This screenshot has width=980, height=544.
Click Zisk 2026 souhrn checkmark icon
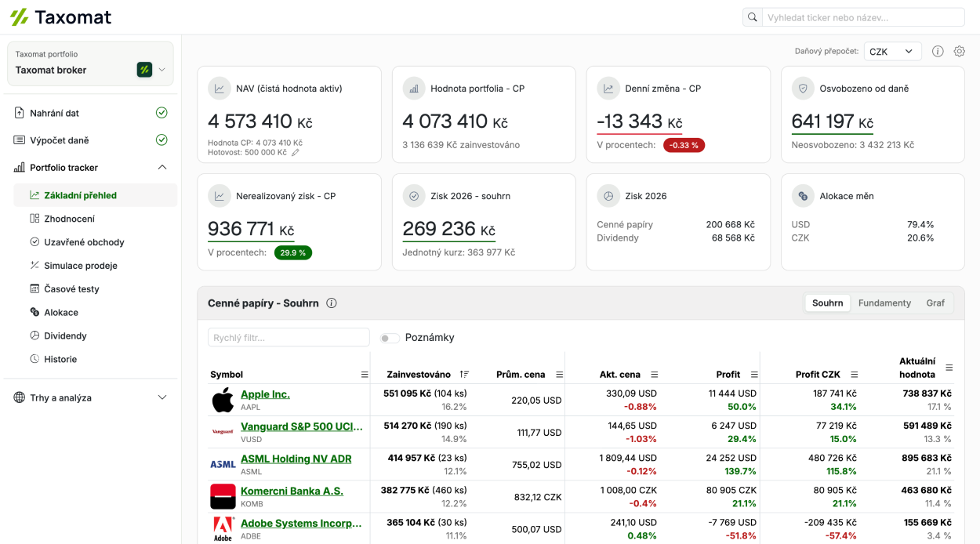(414, 196)
